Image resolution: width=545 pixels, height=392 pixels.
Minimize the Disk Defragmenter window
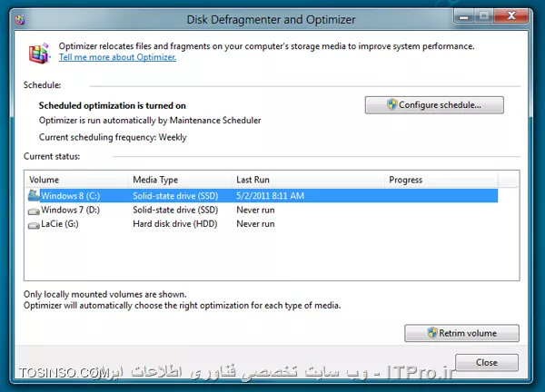tap(464, 16)
